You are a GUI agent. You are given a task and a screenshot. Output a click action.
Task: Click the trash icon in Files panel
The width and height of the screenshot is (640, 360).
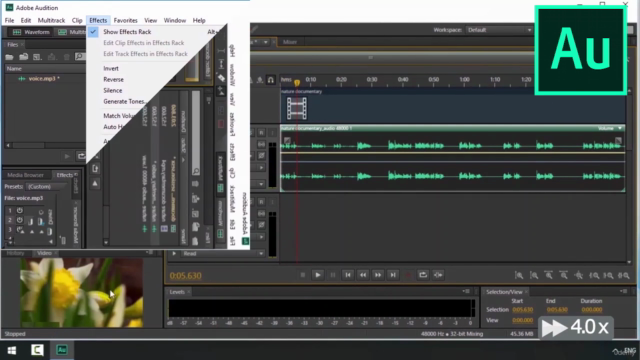tap(67, 57)
